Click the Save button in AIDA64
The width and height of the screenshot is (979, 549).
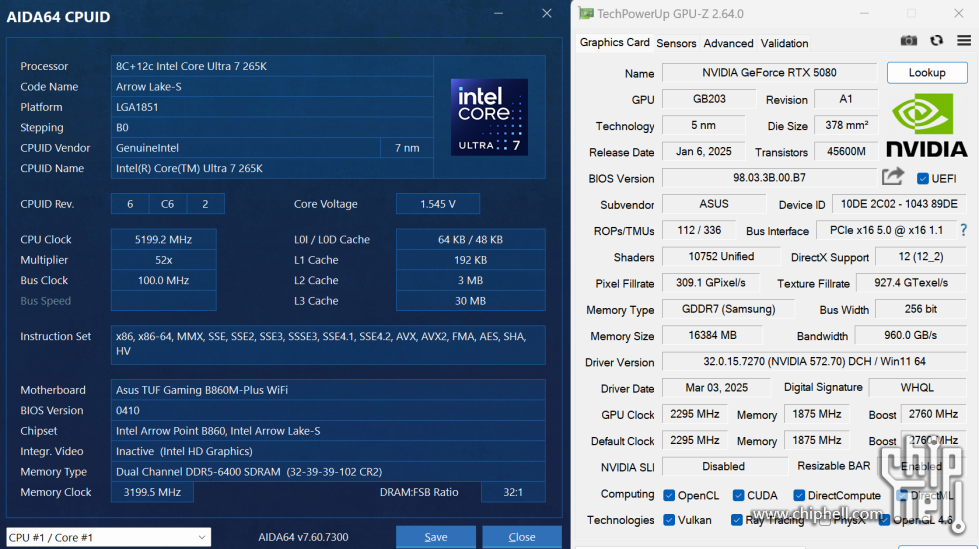tap(436, 537)
